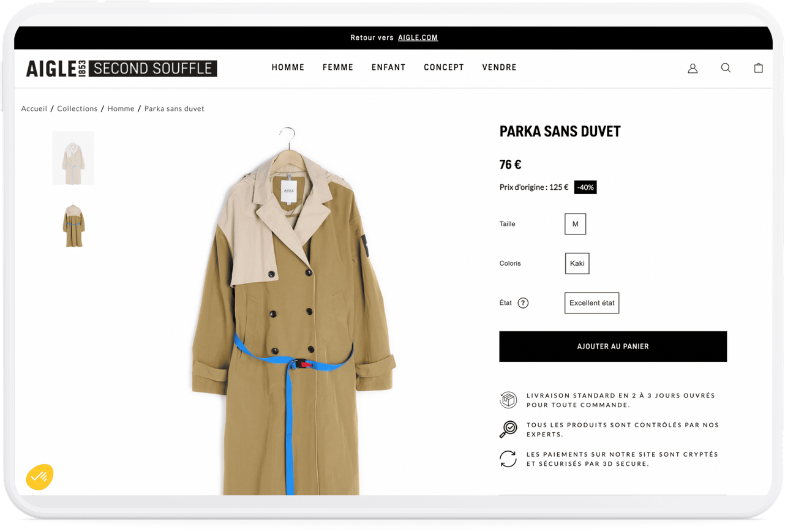The width and height of the screenshot is (785, 532).
Task: Go to Collections breadcrumb
Action: pos(77,108)
